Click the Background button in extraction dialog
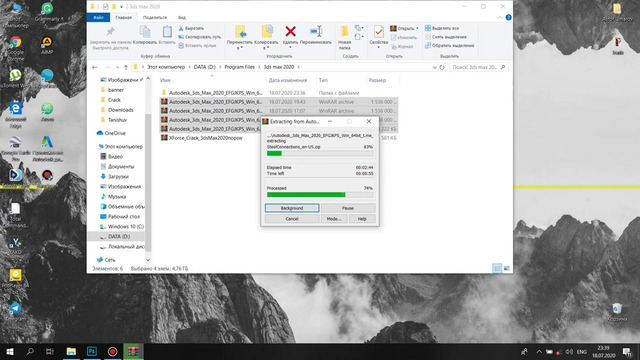 tap(292, 208)
